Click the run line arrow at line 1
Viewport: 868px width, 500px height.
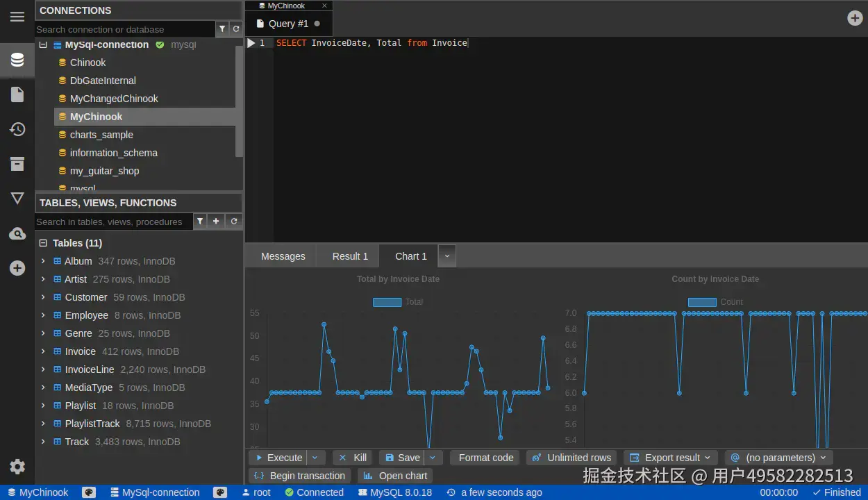pos(251,43)
